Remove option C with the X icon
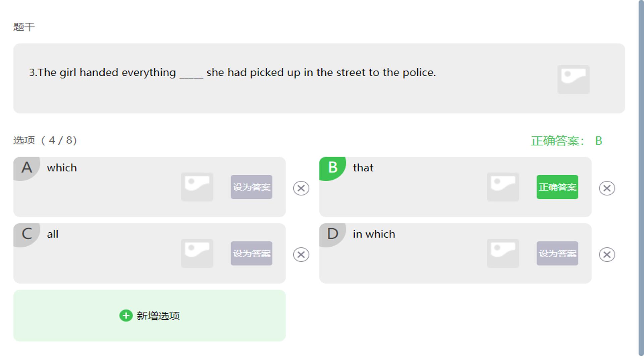 (301, 255)
